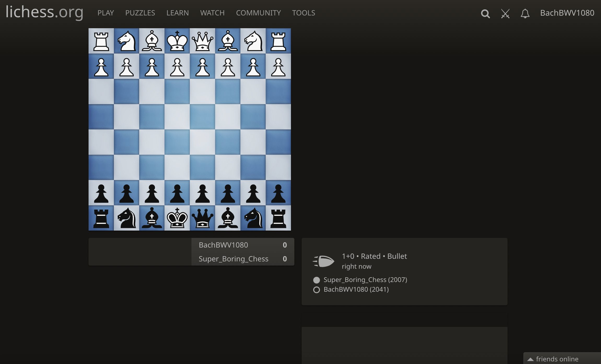Viewport: 601px width, 364px height.
Task: Select the white queen on the board
Action: [202, 41]
